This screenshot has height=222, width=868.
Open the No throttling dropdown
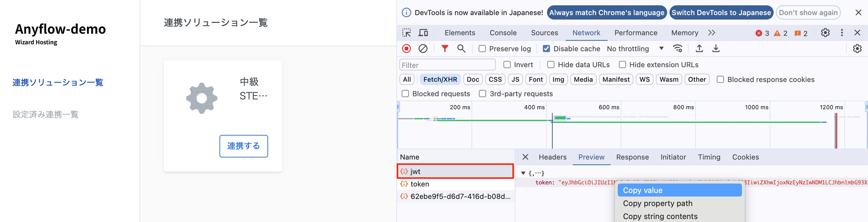[635, 49]
